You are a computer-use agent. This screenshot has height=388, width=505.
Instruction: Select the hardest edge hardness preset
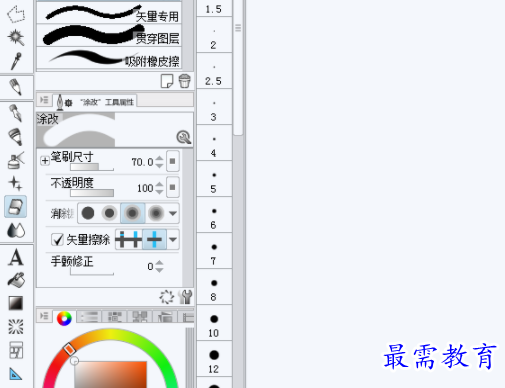pyautogui.click(x=88, y=213)
